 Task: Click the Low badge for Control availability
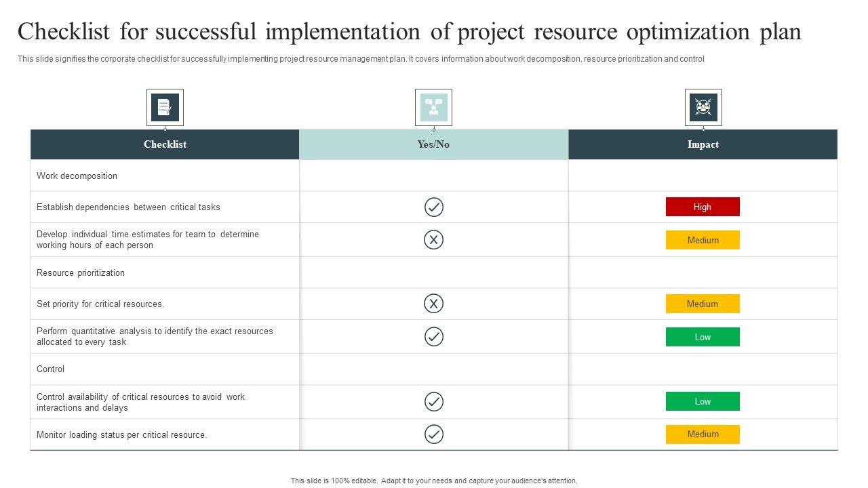point(703,401)
